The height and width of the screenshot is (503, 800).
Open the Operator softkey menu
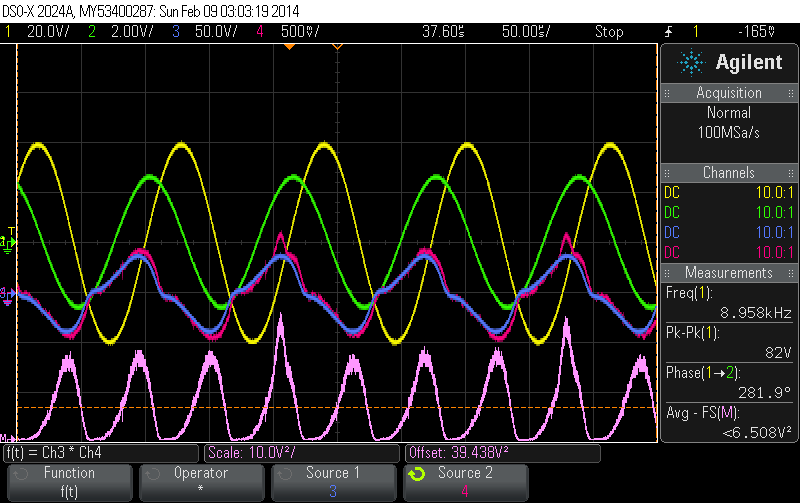(x=202, y=483)
